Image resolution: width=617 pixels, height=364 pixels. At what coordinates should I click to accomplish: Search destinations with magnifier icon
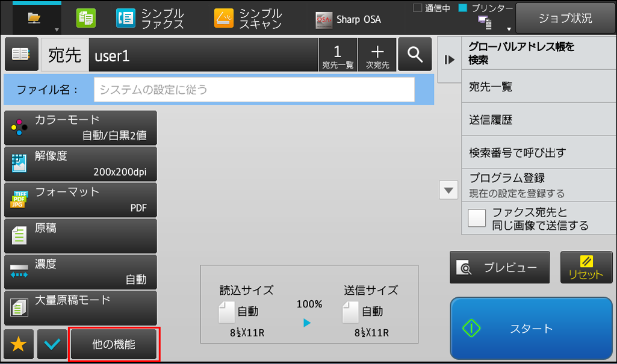(x=415, y=54)
